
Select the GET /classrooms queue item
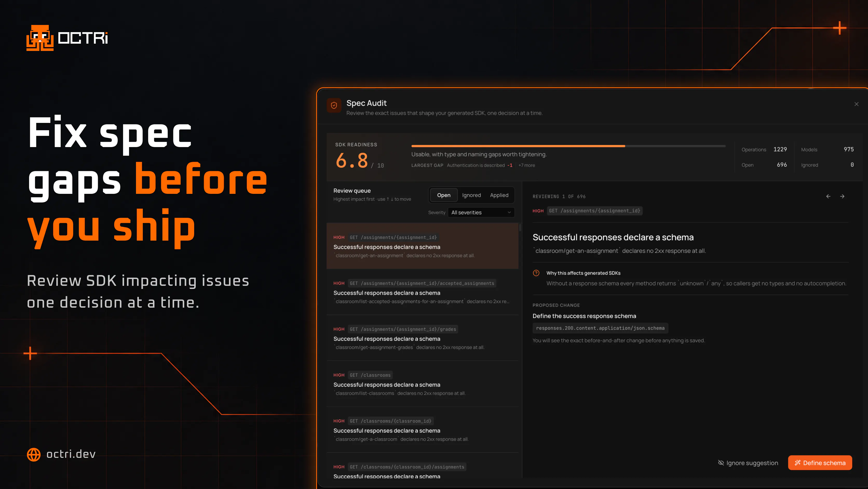tap(422, 384)
